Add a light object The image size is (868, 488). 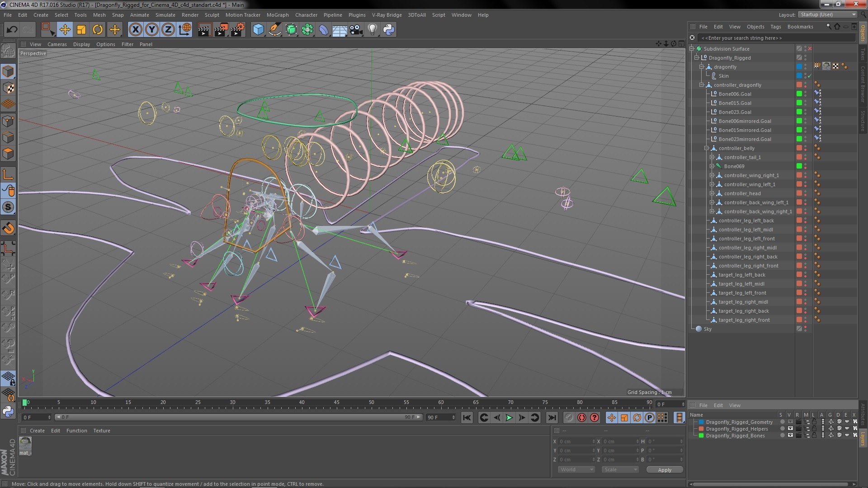[x=373, y=30]
